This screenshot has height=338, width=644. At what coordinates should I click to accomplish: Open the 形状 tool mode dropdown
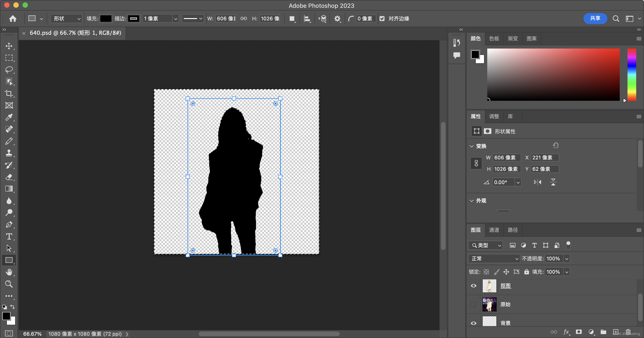click(x=66, y=19)
